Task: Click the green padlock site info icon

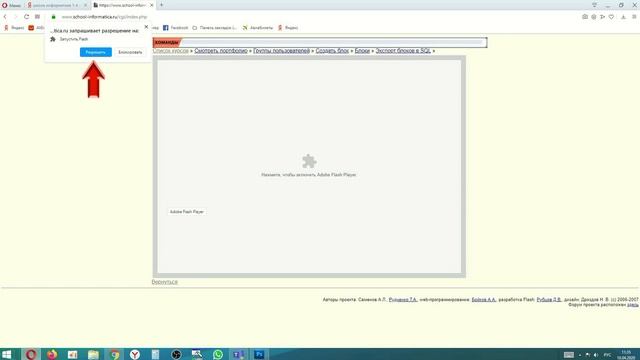Action: point(53,17)
